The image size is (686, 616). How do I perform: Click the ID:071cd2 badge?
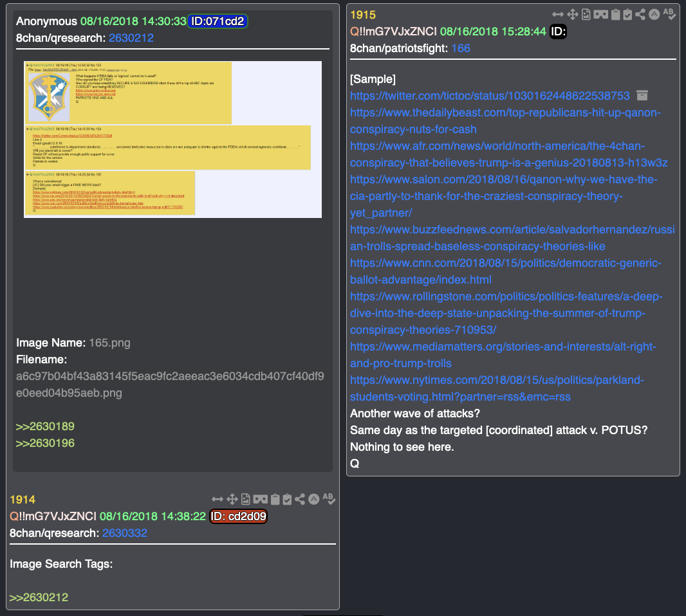pos(218,21)
